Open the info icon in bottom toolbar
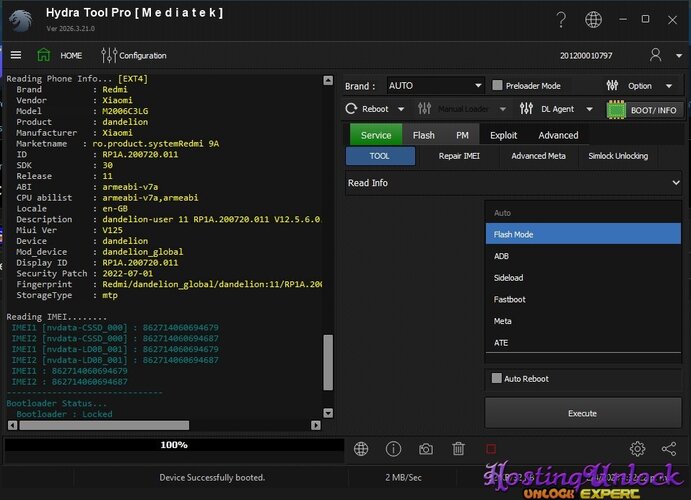 (x=394, y=450)
